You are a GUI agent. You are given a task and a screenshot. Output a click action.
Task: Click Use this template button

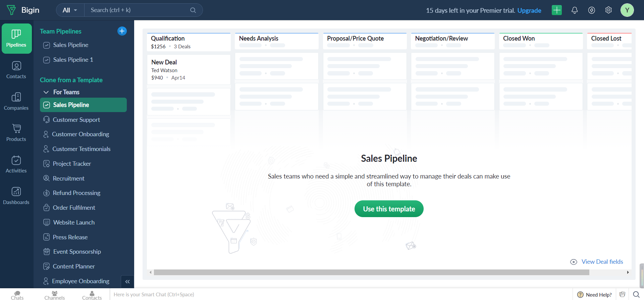click(389, 209)
